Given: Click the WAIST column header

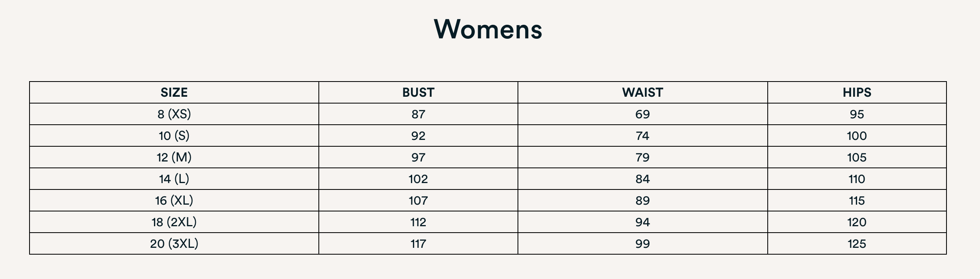Looking at the screenshot, I should [642, 92].
